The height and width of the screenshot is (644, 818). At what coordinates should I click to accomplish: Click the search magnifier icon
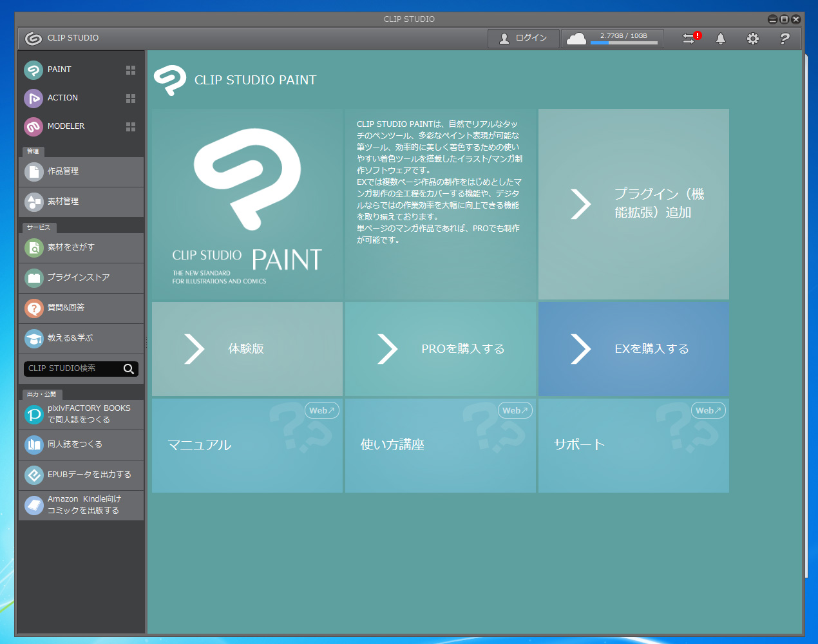coord(129,368)
